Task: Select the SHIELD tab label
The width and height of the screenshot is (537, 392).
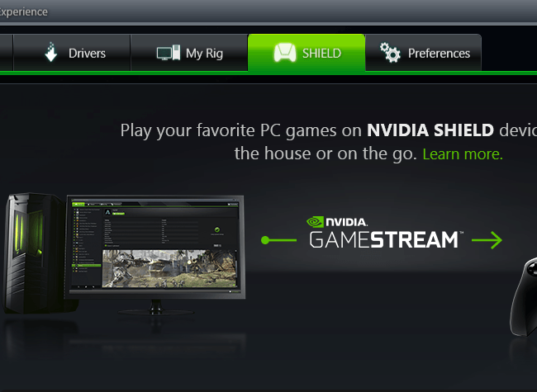Action: [321, 54]
